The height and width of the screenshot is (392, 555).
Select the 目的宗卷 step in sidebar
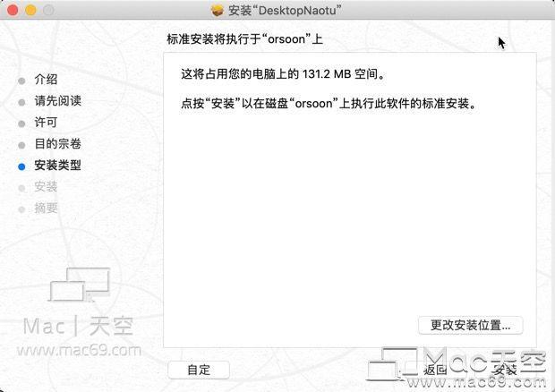point(57,144)
